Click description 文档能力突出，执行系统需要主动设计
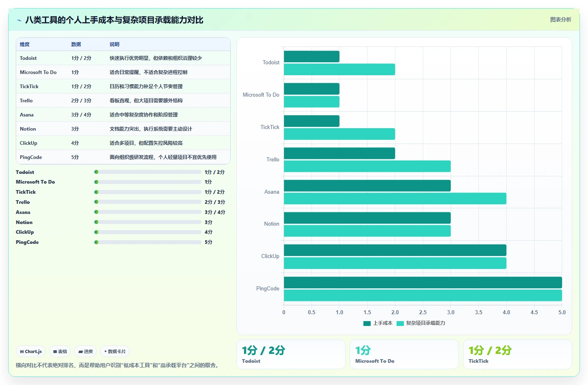 pyautogui.click(x=151, y=129)
